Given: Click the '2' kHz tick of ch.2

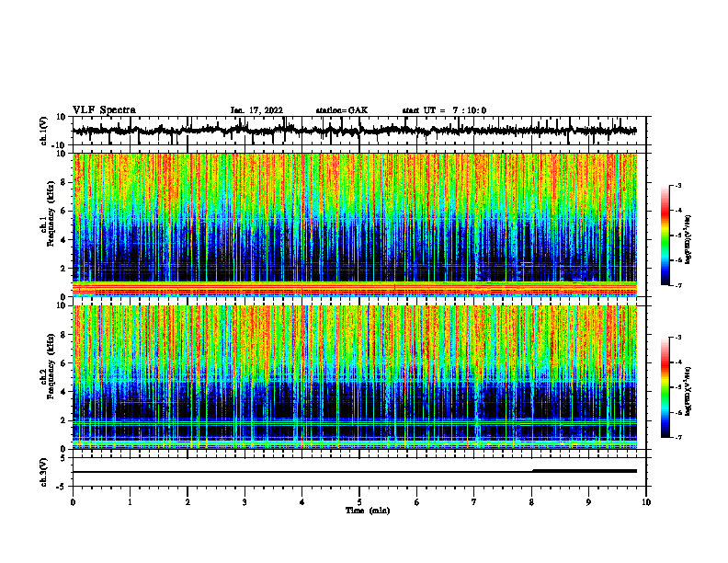Looking at the screenshot, I should click(x=63, y=420).
